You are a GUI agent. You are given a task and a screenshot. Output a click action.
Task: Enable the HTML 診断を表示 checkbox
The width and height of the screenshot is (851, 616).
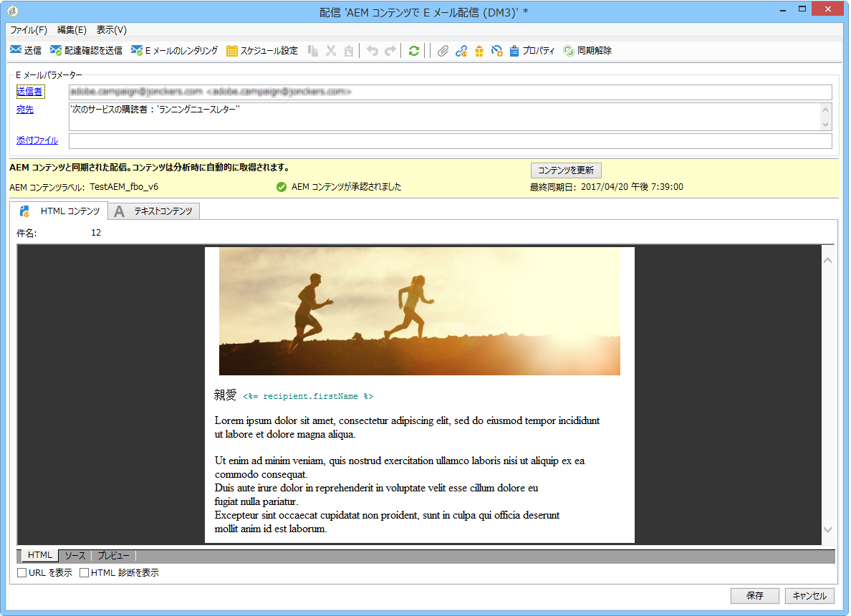coord(84,572)
